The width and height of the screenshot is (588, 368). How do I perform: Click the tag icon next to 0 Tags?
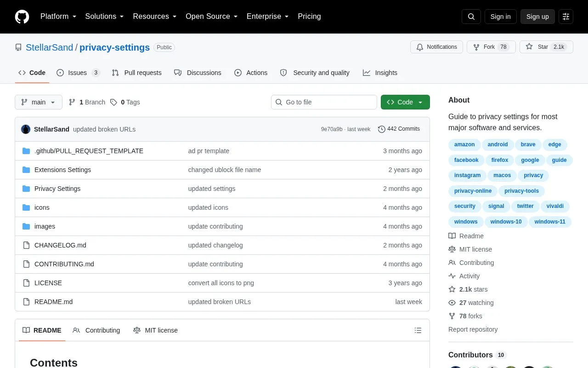coord(113,102)
